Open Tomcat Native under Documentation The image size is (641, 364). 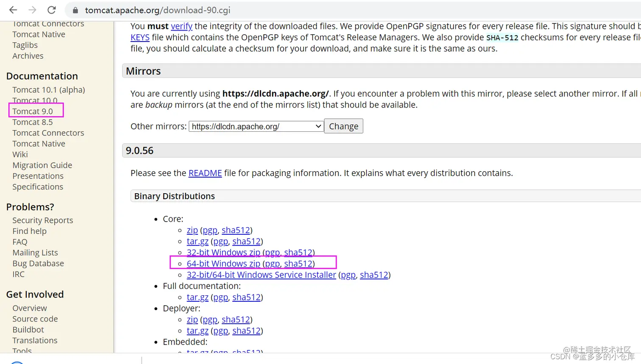pyautogui.click(x=39, y=144)
